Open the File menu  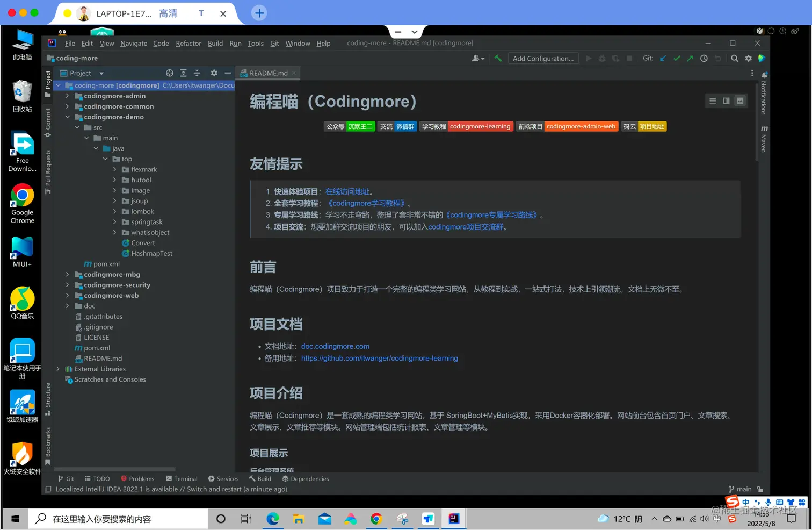[70, 44]
